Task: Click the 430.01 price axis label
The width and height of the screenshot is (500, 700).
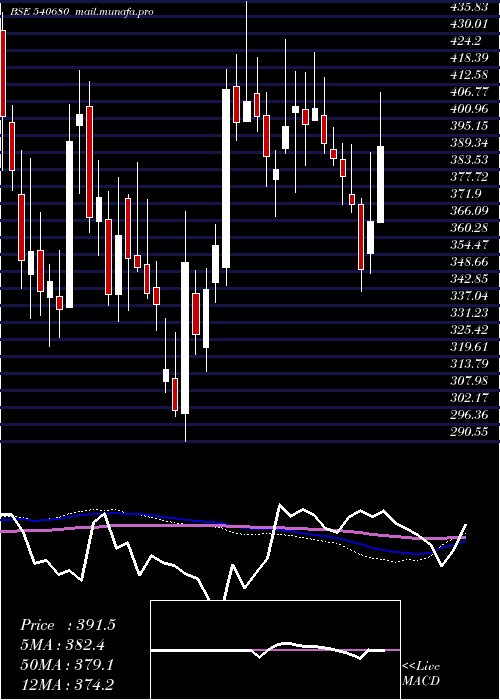Action: [468, 24]
